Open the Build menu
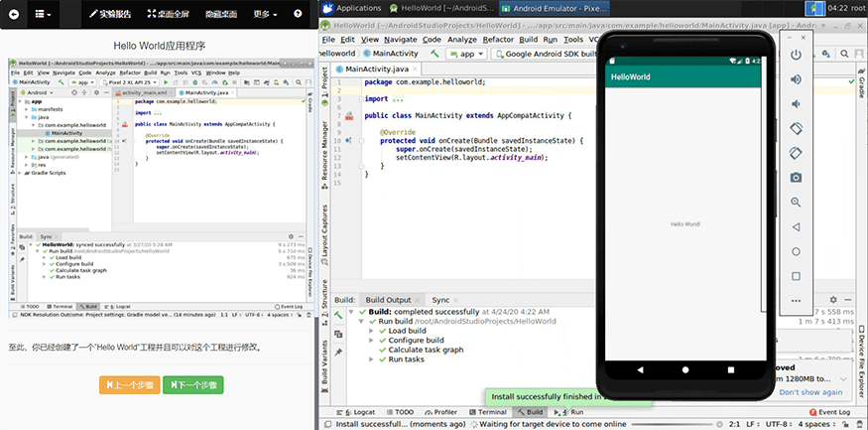Viewport: 868px width, 430px height. click(528, 40)
